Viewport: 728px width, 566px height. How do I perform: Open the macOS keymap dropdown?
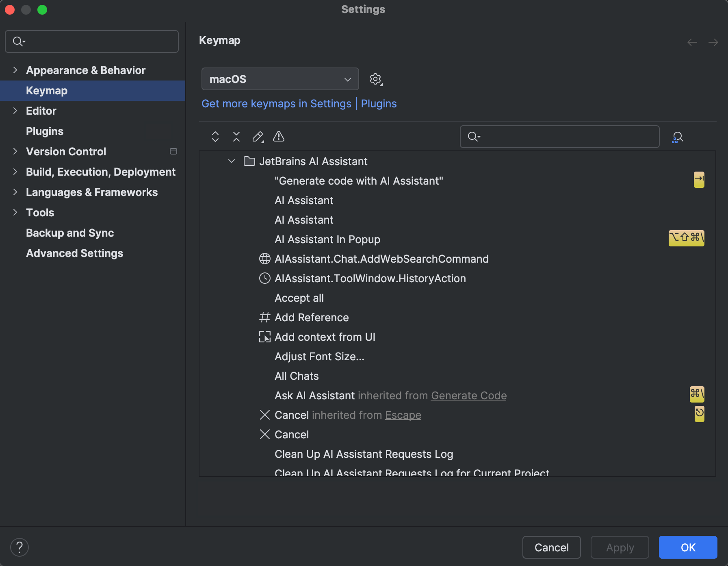(x=279, y=79)
